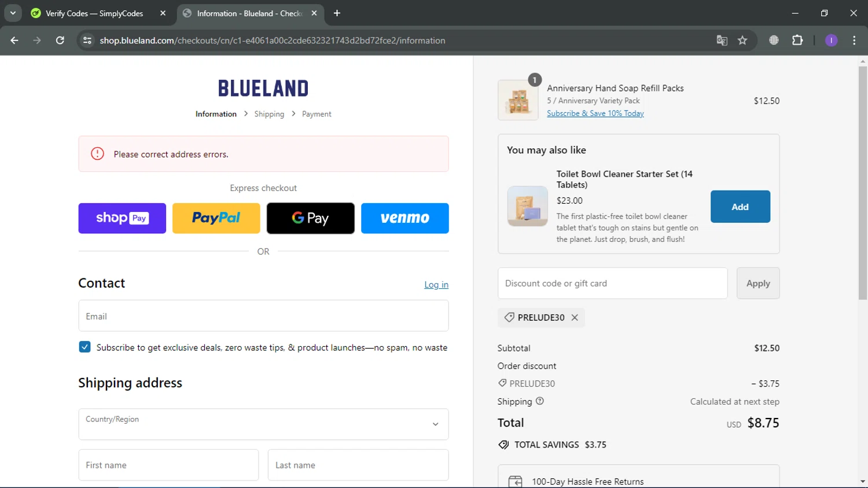Image resolution: width=868 pixels, height=488 pixels.
Task: Click the 'Please correct address errors.' message
Action: pos(171,155)
